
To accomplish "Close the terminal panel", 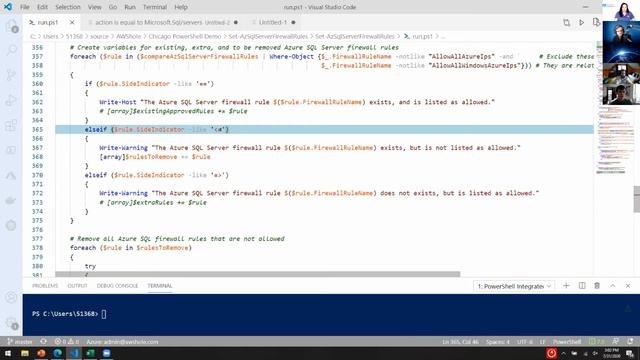I will (x=628, y=286).
